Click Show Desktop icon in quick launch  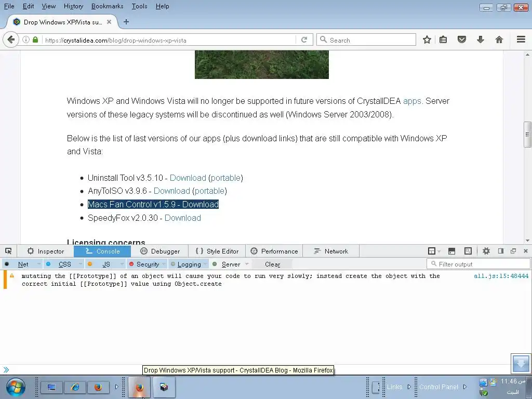click(x=51, y=387)
